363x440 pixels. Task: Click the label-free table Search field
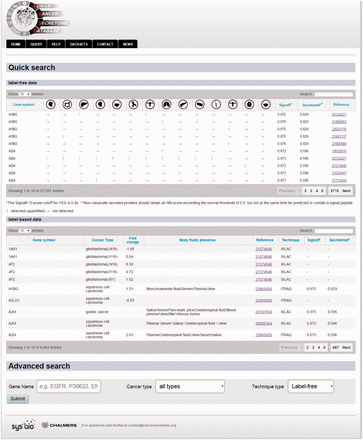pos(334,94)
